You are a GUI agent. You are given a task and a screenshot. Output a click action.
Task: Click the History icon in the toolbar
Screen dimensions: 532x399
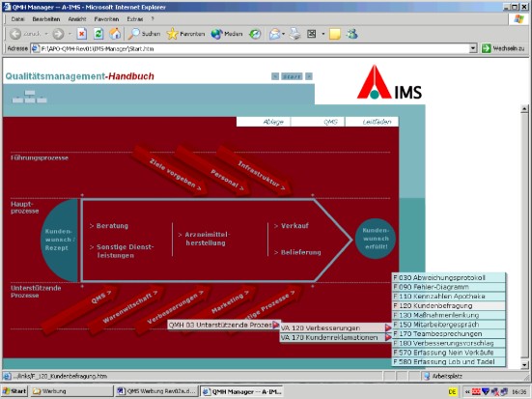click(255, 34)
